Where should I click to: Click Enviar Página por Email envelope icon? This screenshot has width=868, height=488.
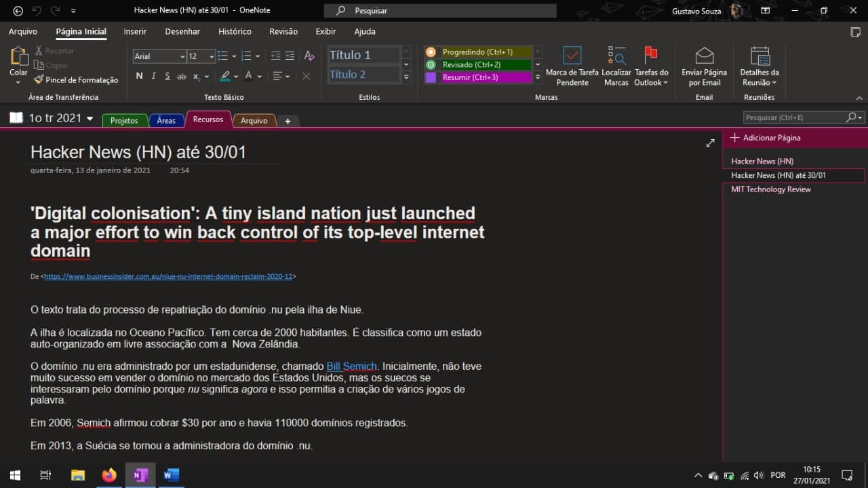tap(705, 56)
